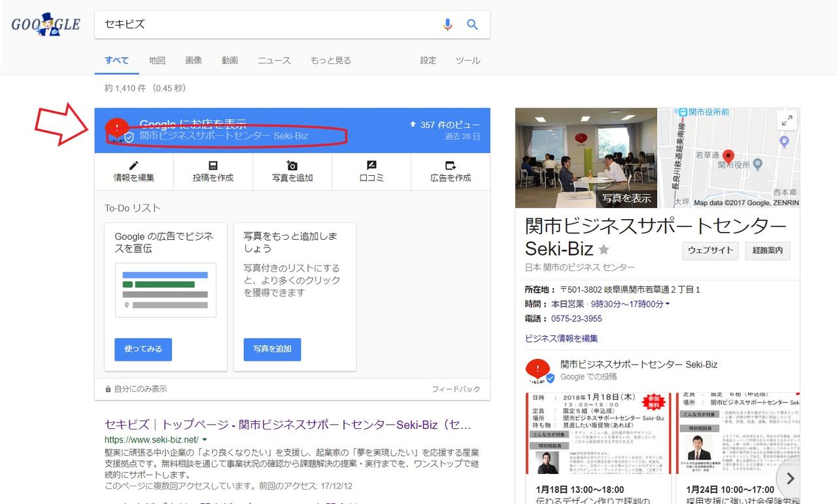This screenshot has width=837, height=504.
Task: Click the To-Do リスト heading
Action: (133, 208)
